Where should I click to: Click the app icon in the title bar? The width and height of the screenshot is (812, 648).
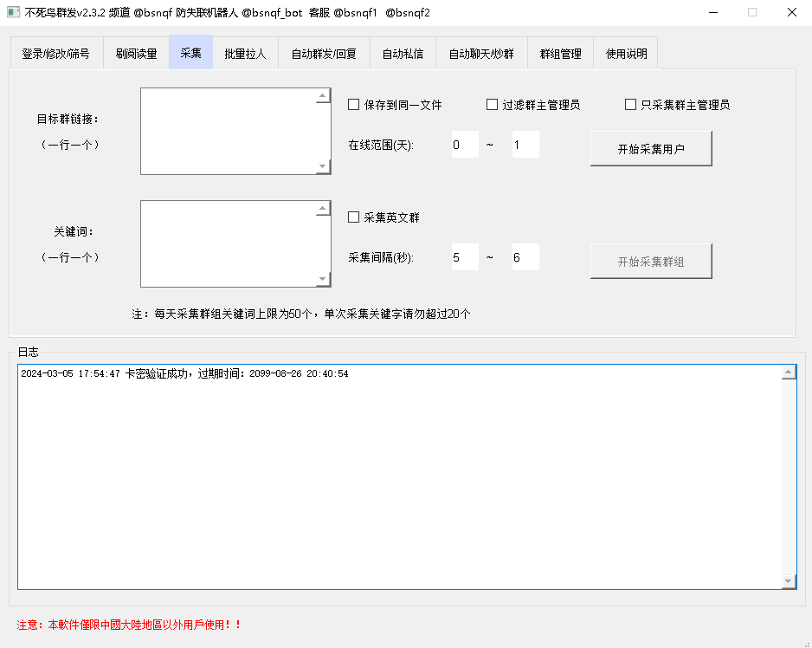(x=13, y=12)
